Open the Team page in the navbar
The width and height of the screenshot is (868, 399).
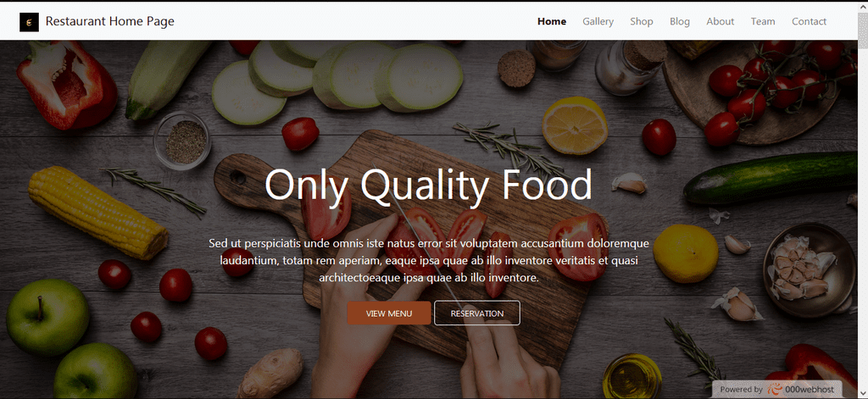coord(763,21)
